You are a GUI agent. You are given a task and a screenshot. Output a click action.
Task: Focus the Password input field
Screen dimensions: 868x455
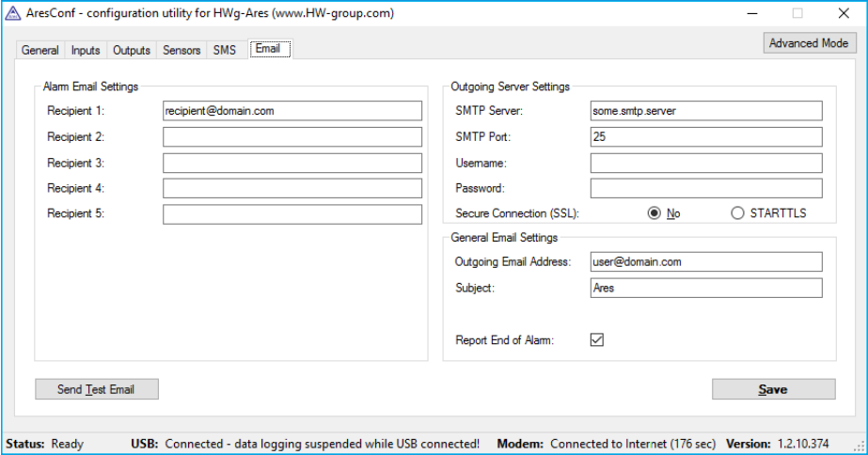click(705, 188)
